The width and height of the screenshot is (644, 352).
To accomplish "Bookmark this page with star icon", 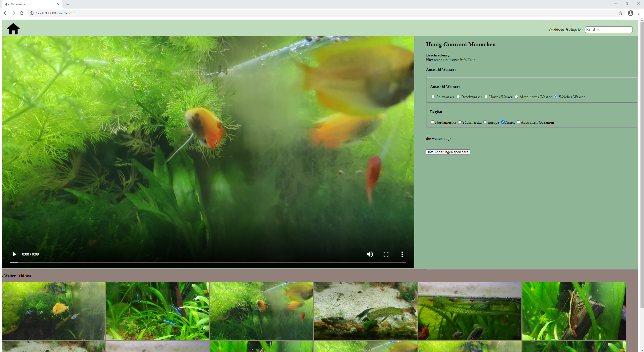I will [x=620, y=13].
